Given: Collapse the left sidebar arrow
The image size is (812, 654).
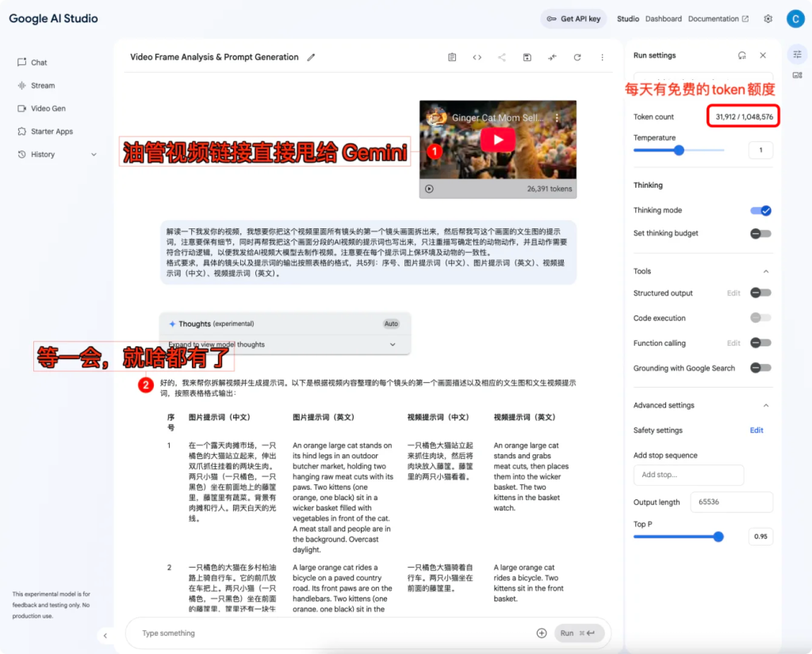Looking at the screenshot, I should (105, 635).
